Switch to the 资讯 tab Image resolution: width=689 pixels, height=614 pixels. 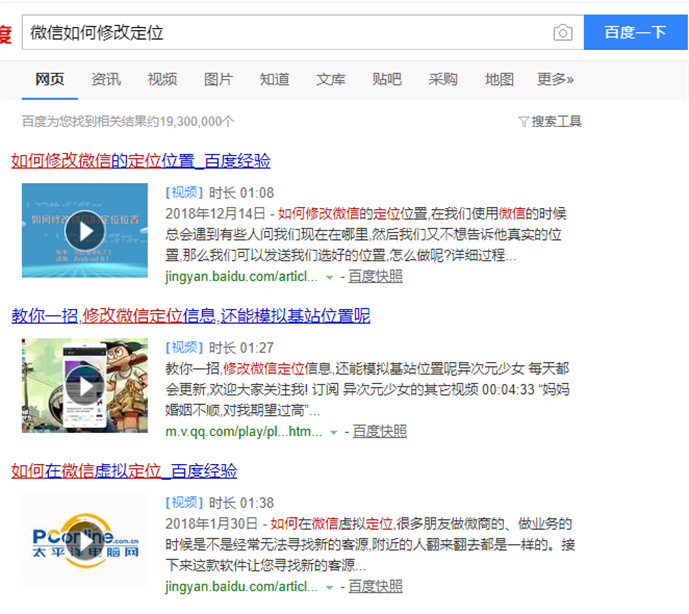click(x=106, y=79)
